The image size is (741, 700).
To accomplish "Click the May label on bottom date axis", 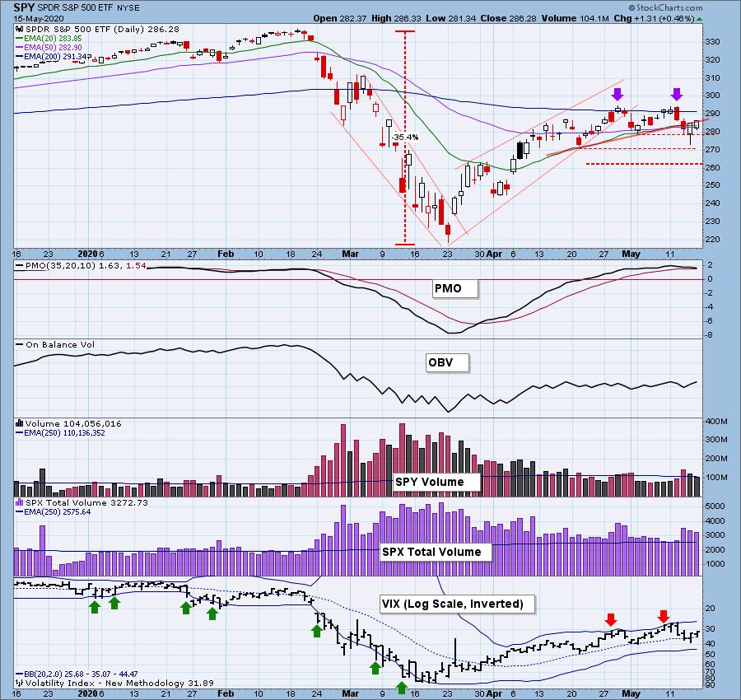I will (631, 694).
